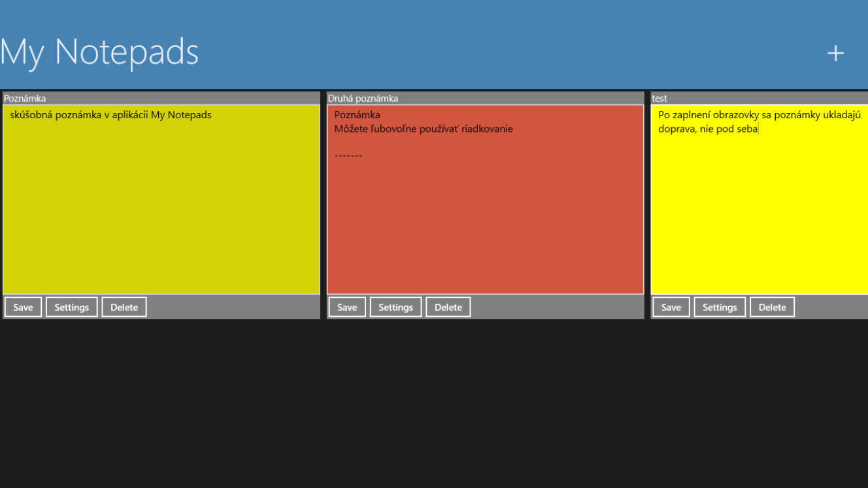Click line 'Môžete ľubovoľne používať riadkovanie'
868x488 pixels.
tap(424, 129)
